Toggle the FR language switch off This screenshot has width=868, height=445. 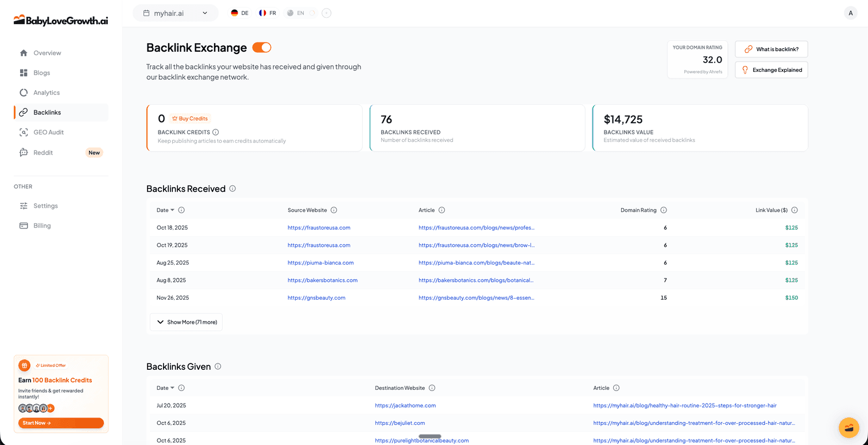(x=267, y=13)
